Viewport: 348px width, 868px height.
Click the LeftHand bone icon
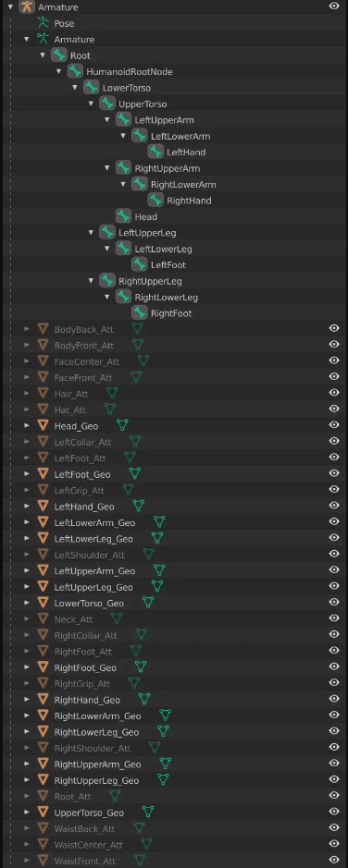click(x=155, y=152)
